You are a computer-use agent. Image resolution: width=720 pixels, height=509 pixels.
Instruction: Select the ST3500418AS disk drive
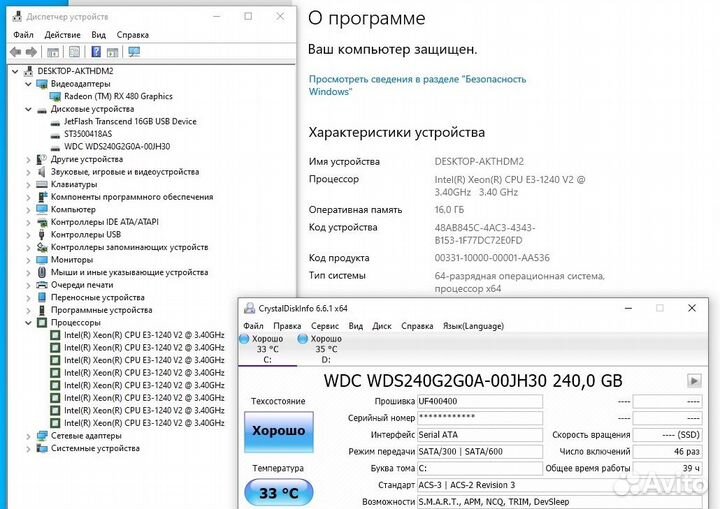pyautogui.click(x=88, y=134)
